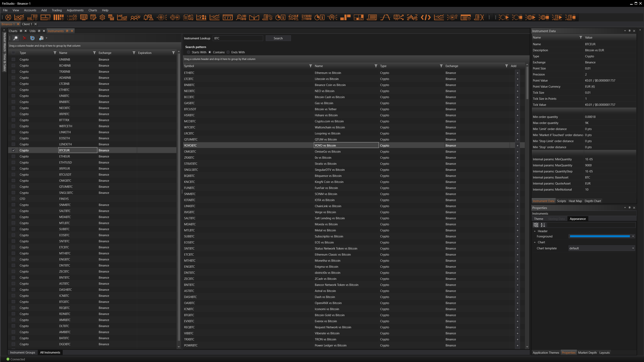Select the Ends With search pattern
The width and height of the screenshot is (644, 362).
(x=228, y=52)
